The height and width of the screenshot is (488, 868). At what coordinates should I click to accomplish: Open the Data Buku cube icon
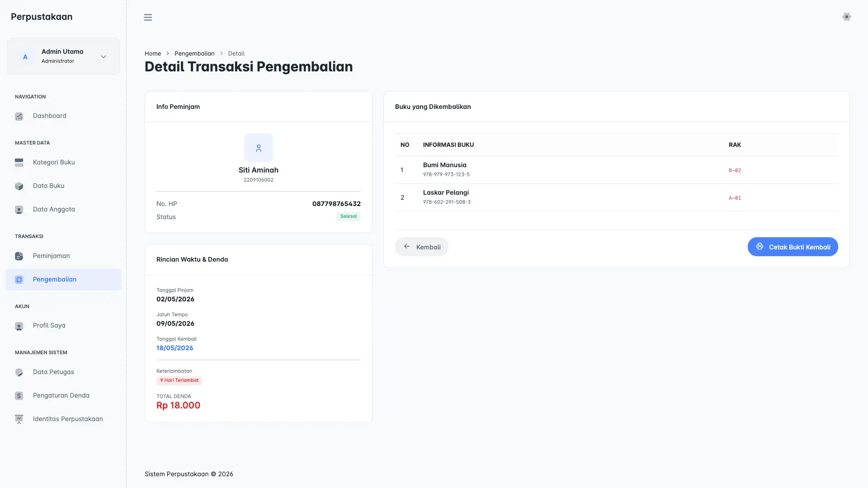19,186
